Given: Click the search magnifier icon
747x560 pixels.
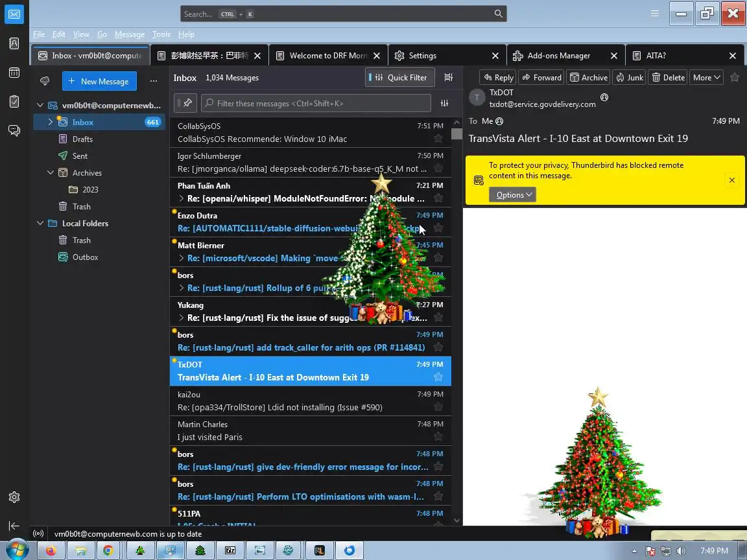Looking at the screenshot, I should (x=498, y=14).
